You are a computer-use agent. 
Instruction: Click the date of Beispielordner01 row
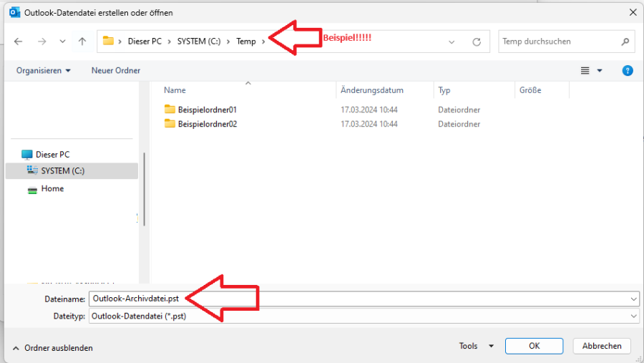[369, 110]
